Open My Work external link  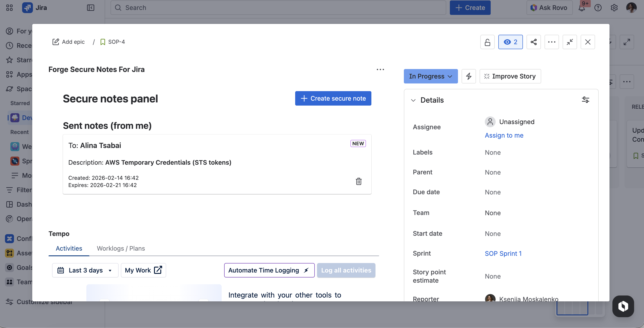143,270
